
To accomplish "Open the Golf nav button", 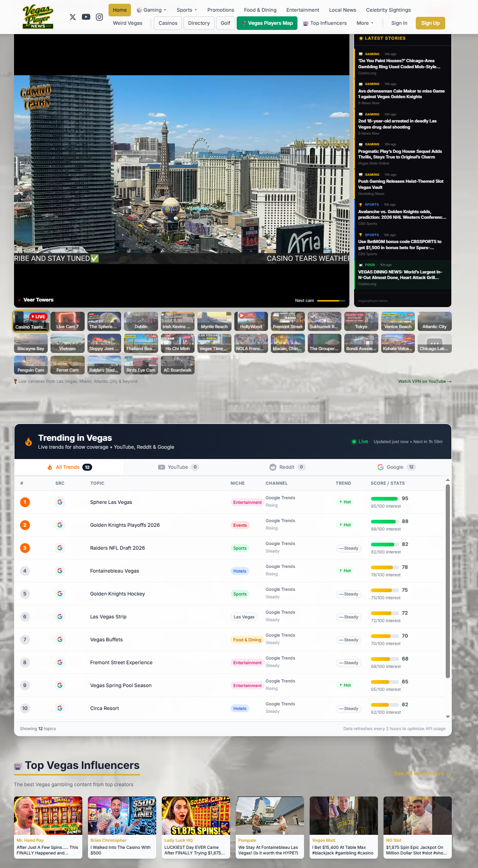I will [x=225, y=23].
